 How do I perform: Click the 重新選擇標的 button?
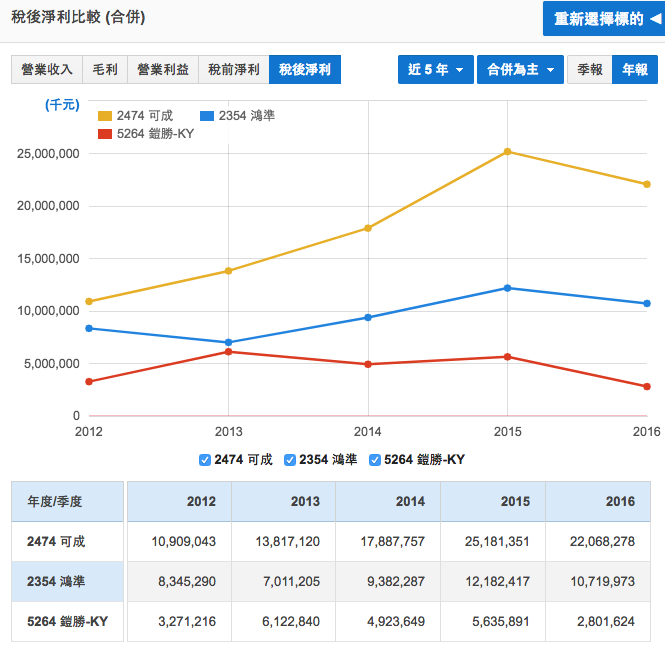click(601, 19)
